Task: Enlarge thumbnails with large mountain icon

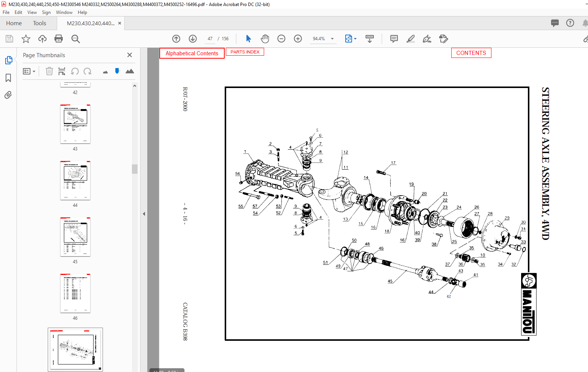Action: [130, 71]
